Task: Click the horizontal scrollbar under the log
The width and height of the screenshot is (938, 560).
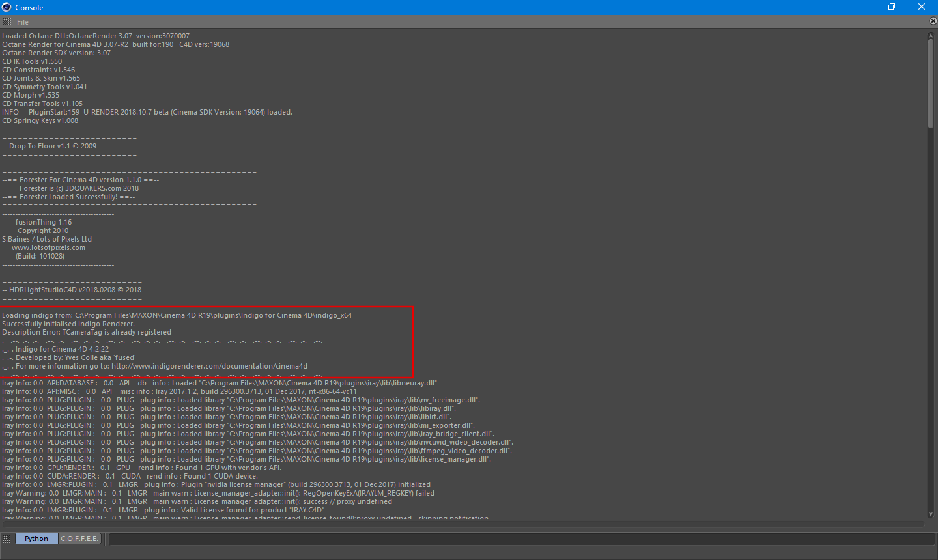Action: (x=462, y=524)
